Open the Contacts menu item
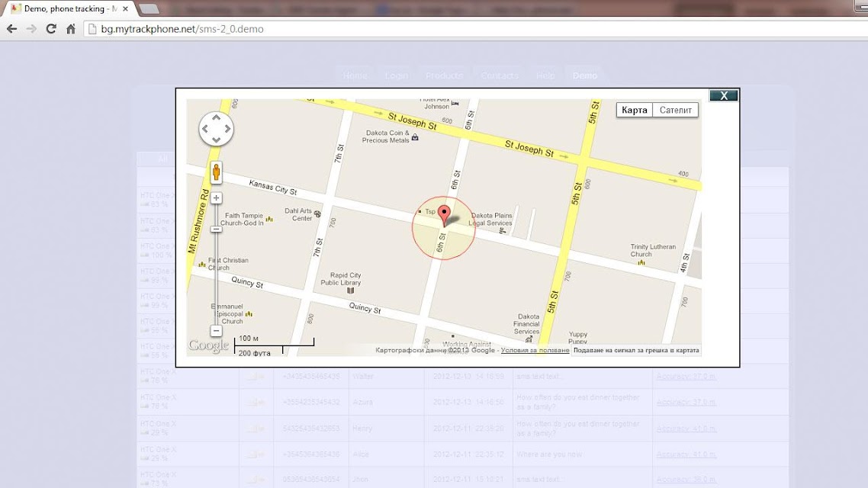This screenshot has width=868, height=488. coord(500,75)
